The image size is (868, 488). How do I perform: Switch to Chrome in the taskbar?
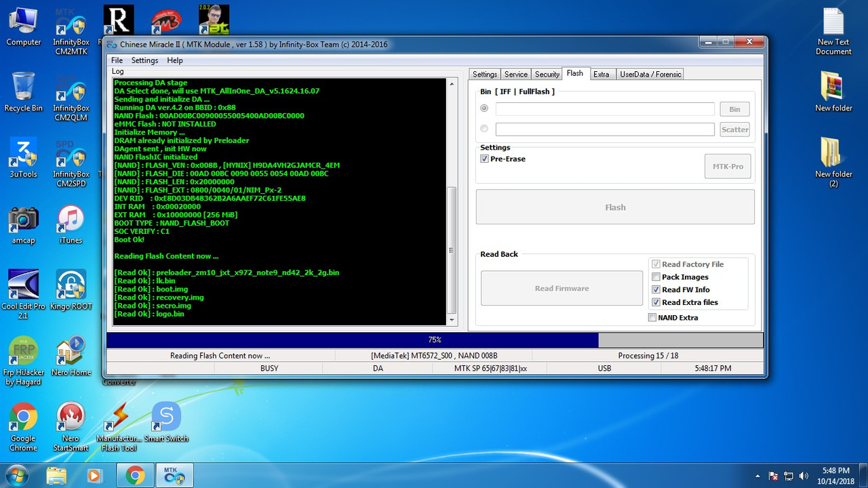[135, 476]
